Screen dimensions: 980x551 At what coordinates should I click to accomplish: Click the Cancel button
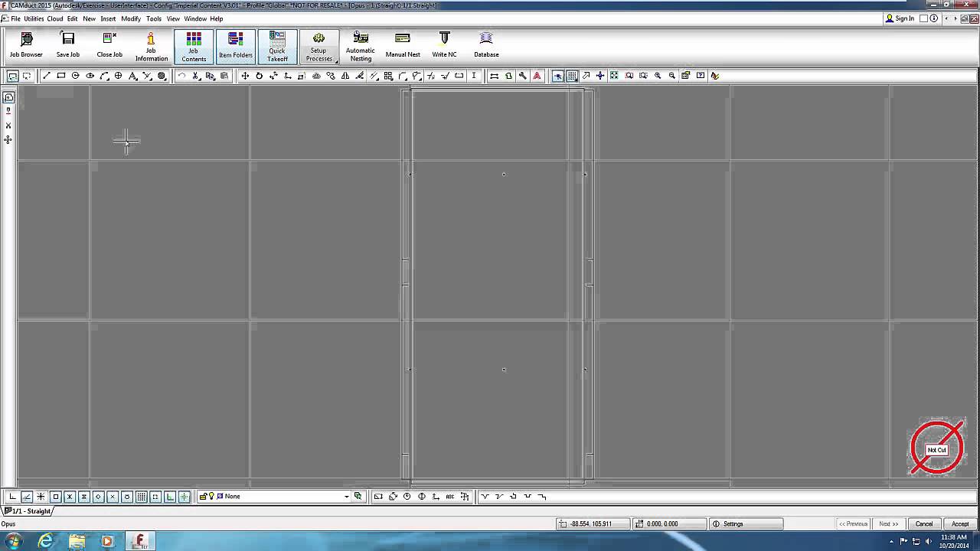click(924, 524)
